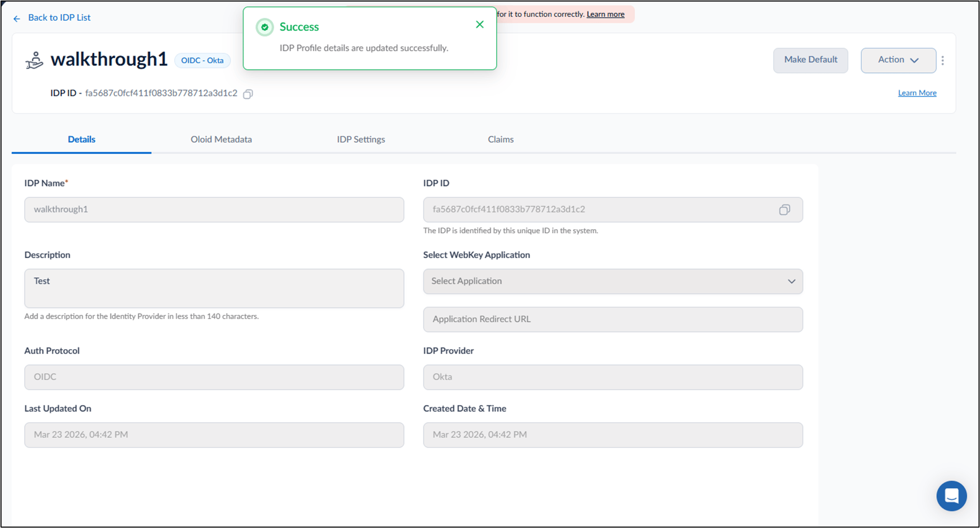Image resolution: width=980 pixels, height=528 pixels.
Task: Click the IDP ID input field
Action: click(613, 209)
